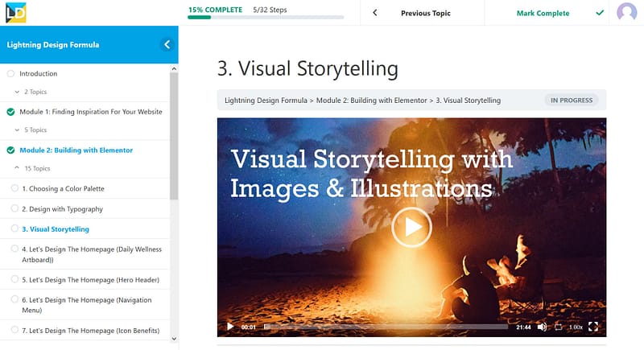
Task: Play the video from the control bar
Action: [x=230, y=327]
